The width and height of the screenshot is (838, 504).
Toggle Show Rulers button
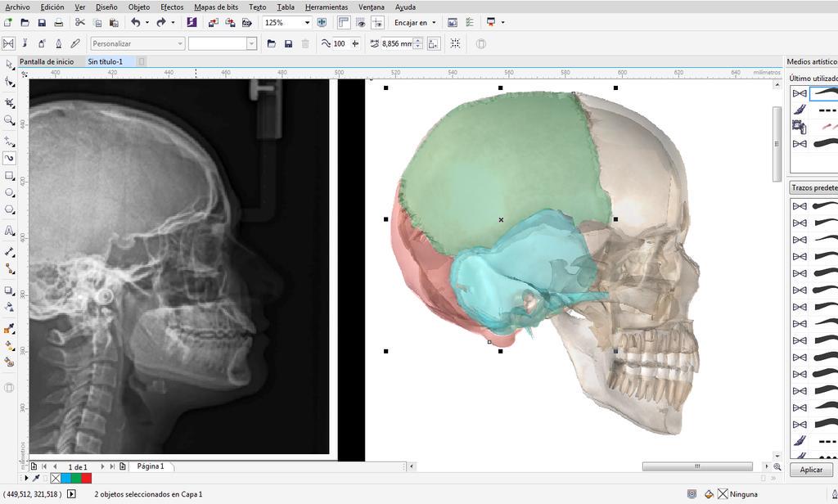[344, 22]
